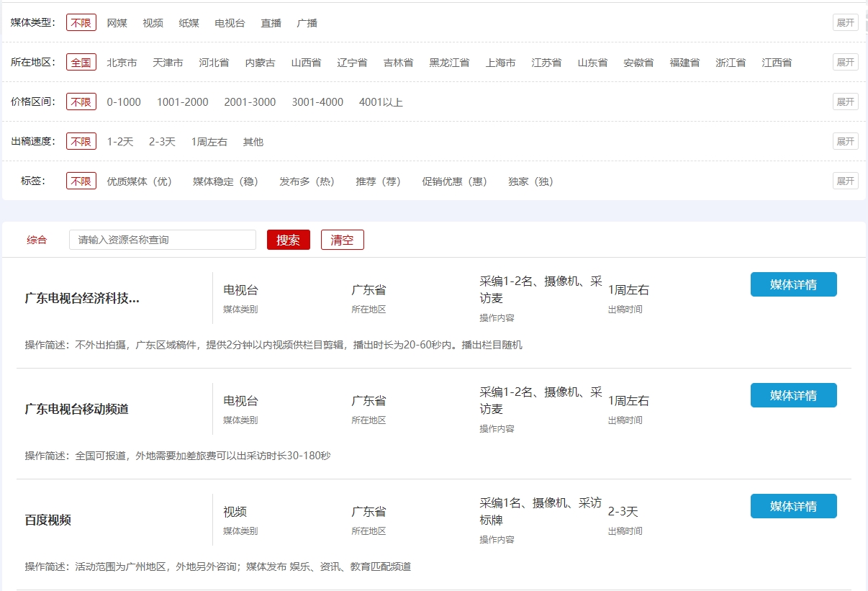
Task: Filter by 北京市 region
Action: tap(122, 63)
